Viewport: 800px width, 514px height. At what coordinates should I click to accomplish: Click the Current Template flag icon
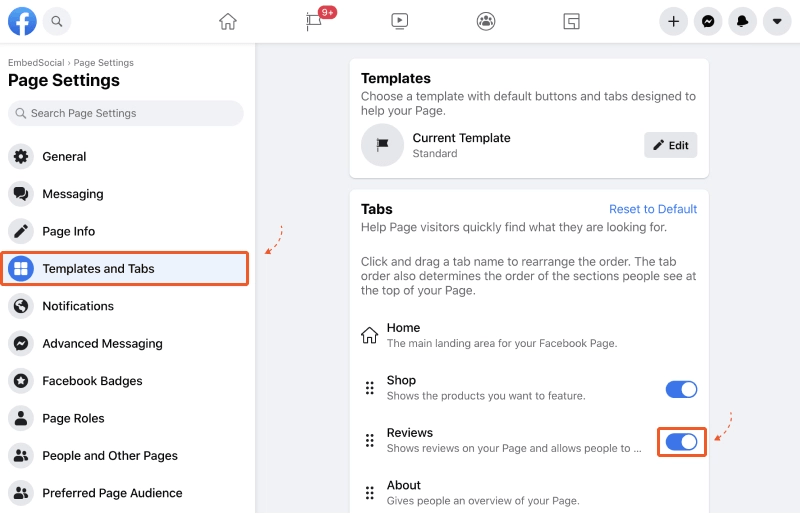[382, 145]
